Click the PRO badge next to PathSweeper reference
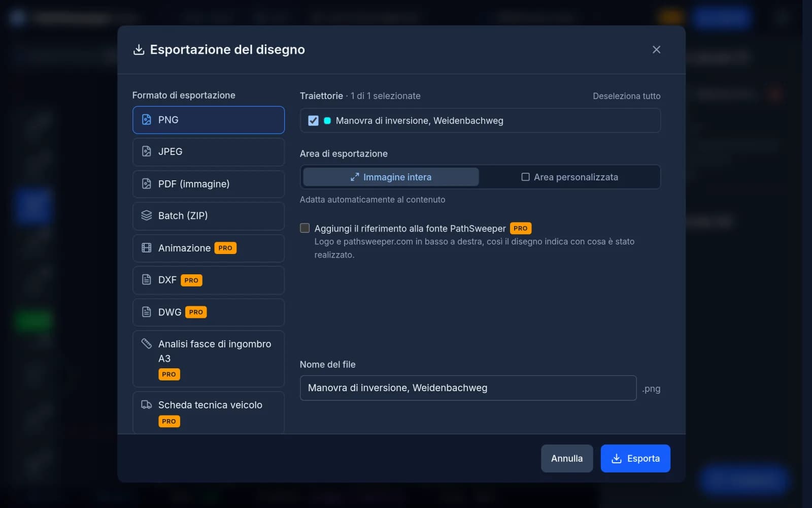Viewport: 812px width, 508px height. pos(521,228)
